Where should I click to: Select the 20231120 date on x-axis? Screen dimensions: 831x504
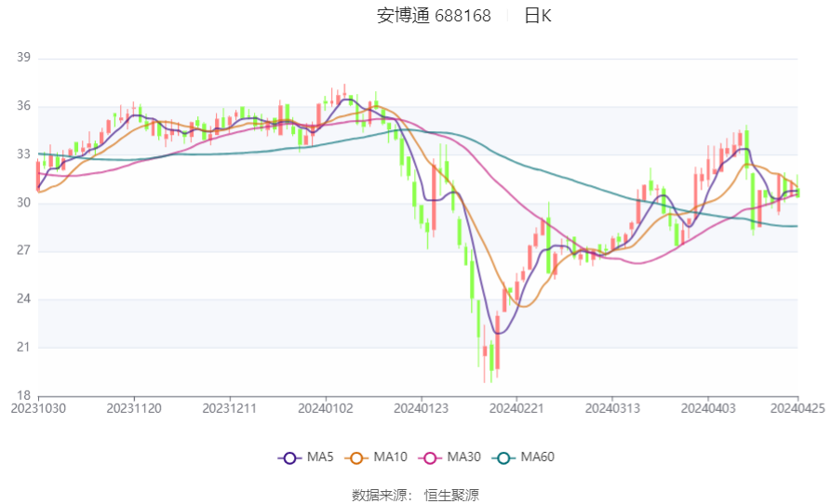point(134,408)
